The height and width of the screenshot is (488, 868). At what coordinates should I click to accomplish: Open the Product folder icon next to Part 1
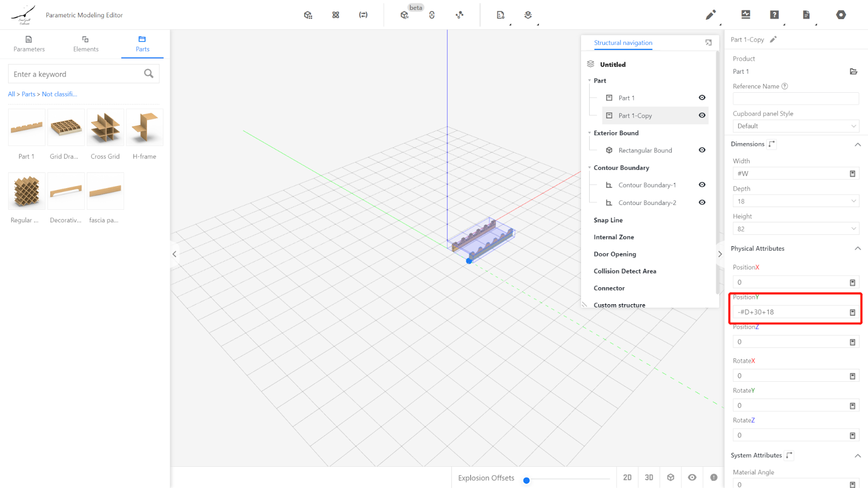(x=853, y=72)
